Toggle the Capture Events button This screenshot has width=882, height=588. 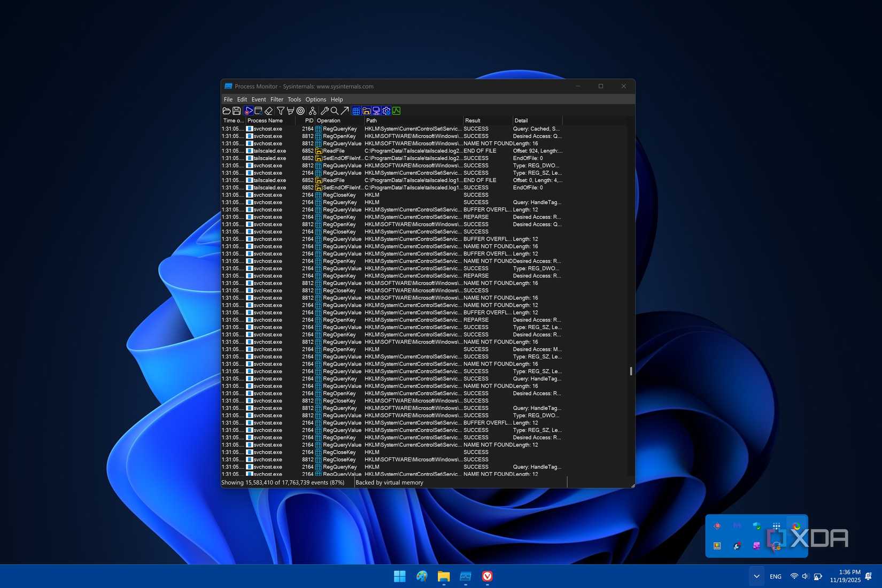pos(249,111)
